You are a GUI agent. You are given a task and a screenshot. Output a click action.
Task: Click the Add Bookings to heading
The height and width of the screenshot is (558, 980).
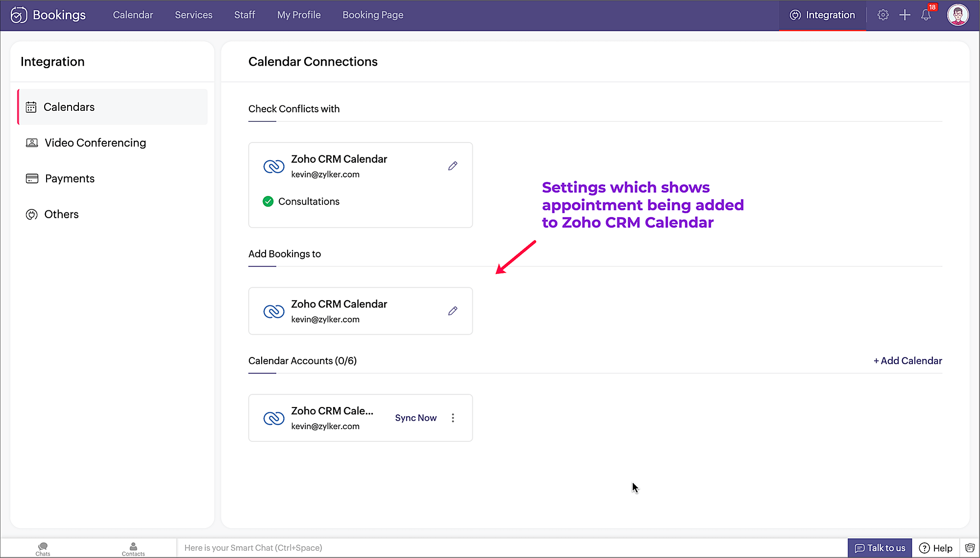coord(285,254)
